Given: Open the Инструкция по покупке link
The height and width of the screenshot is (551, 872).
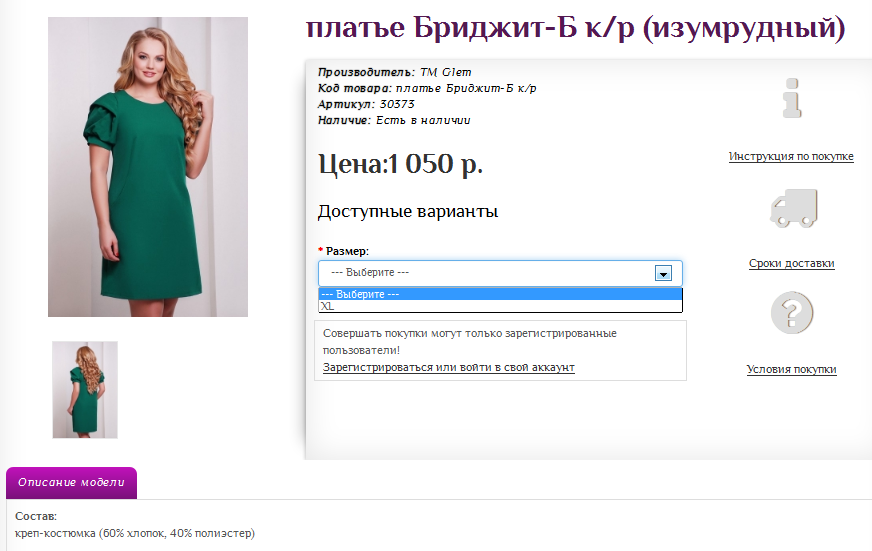Looking at the screenshot, I should (x=791, y=156).
